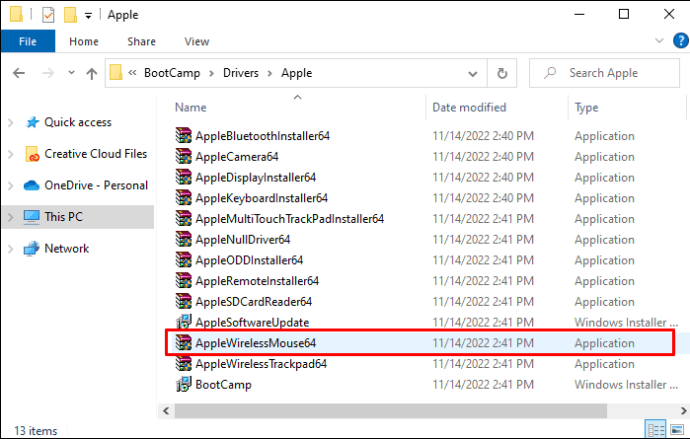Open the recent locations dropdown arrow
690x439 pixels.
coord(71,73)
